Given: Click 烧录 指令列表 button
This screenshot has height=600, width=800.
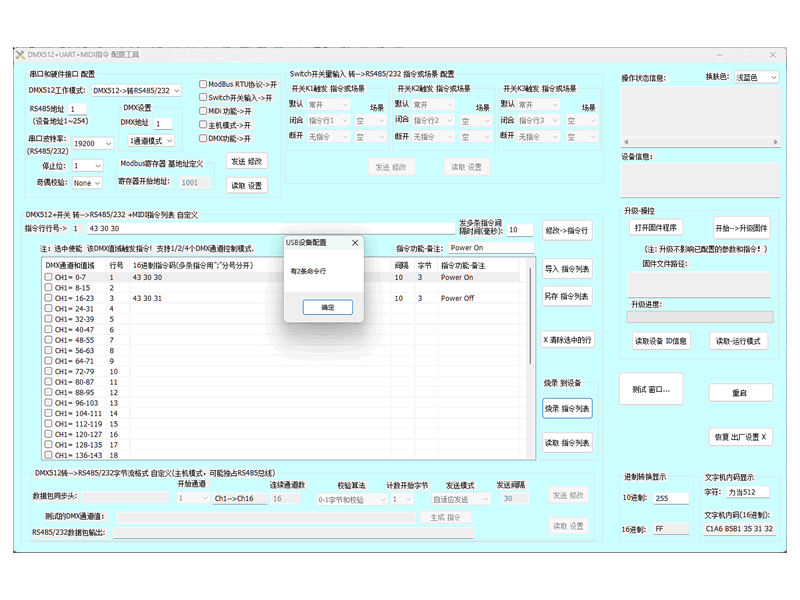Looking at the screenshot, I should pos(567,408).
